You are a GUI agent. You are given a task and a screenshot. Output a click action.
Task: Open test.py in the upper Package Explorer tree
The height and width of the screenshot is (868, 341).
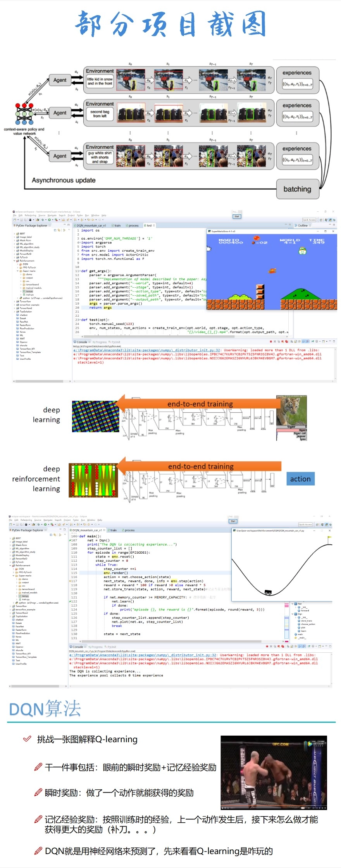tap(29, 291)
